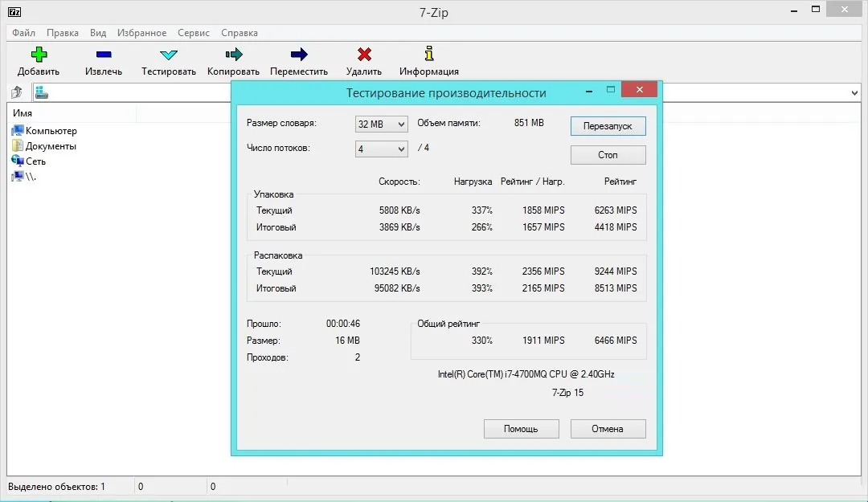Select the Документы folder icon in the list
The image size is (868, 502).
[18, 146]
